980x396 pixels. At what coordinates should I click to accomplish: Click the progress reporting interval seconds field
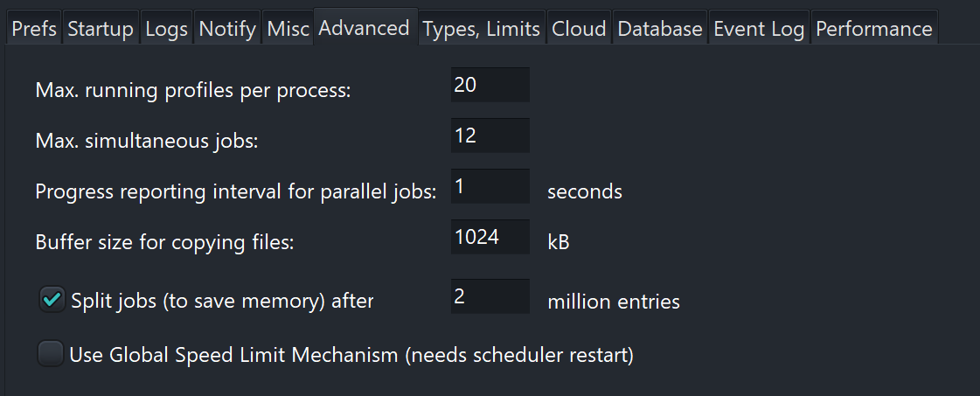point(490,187)
